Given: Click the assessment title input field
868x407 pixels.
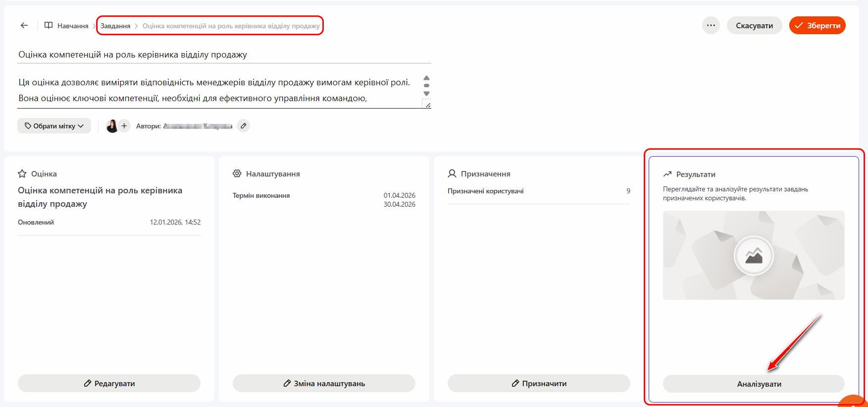Looking at the screenshot, I should pos(224,55).
